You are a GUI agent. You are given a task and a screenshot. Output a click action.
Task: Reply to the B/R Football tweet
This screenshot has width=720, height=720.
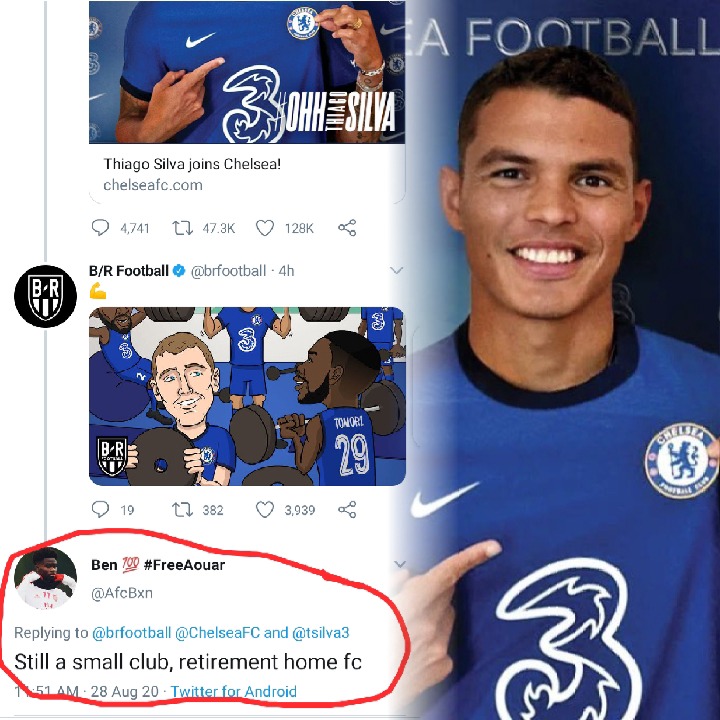[x=100, y=510]
